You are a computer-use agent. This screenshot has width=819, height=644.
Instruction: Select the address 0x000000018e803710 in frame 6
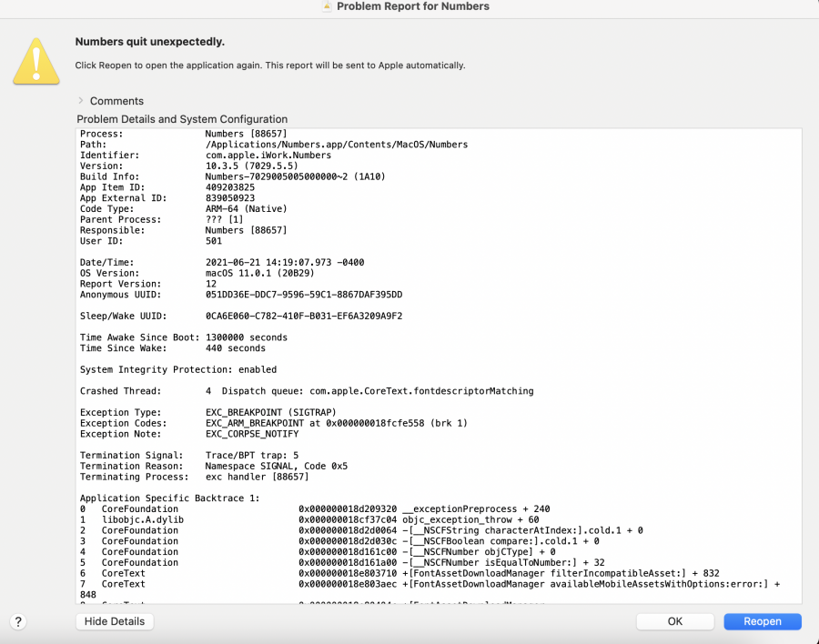coord(348,573)
